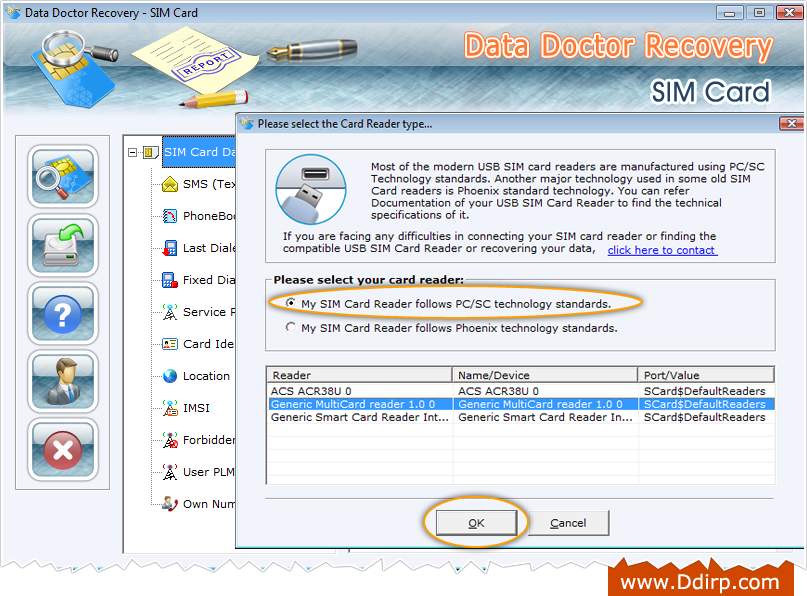Close the Card Reader type dialog
Viewport: 807px width, 596px height.
tap(792, 124)
